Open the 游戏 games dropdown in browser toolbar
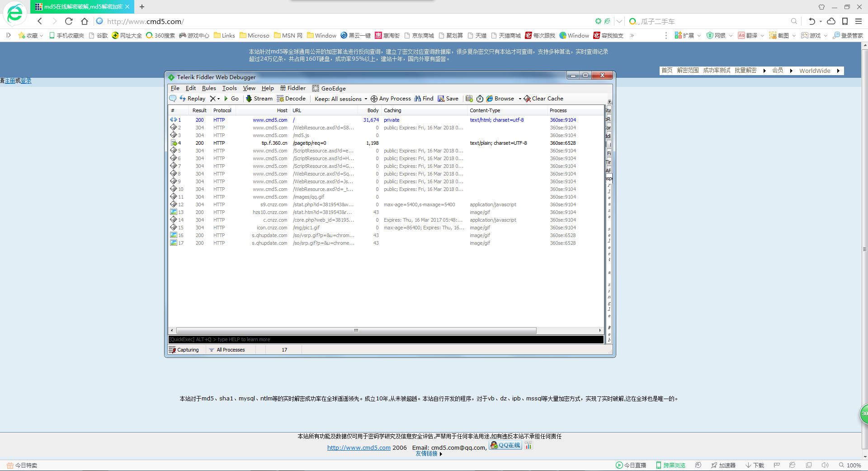The width and height of the screenshot is (868, 471). 814,35
